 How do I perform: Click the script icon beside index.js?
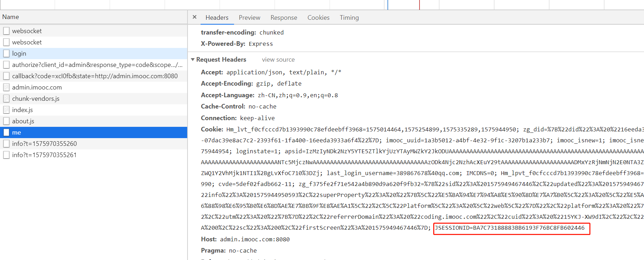[6, 110]
